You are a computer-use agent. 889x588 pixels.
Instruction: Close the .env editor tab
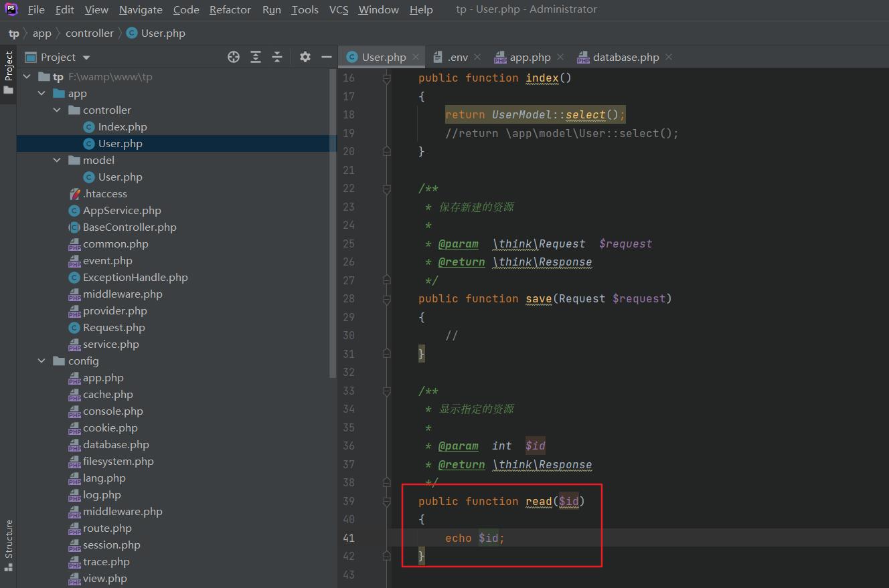pos(477,58)
